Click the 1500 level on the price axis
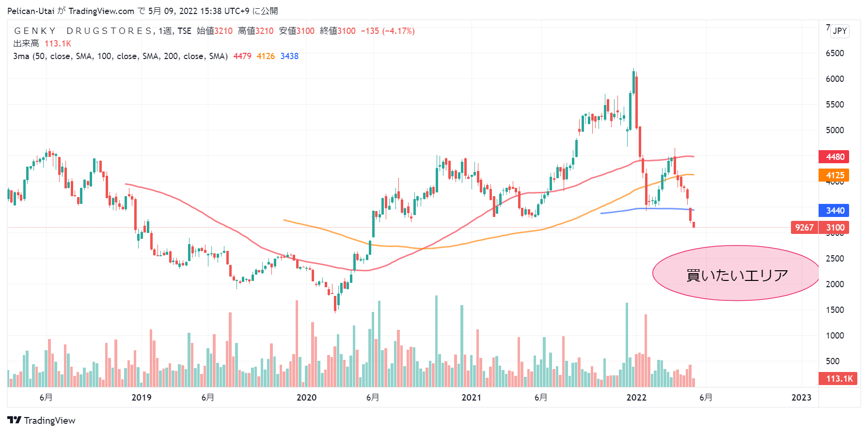The image size is (868, 433). pyautogui.click(x=835, y=310)
